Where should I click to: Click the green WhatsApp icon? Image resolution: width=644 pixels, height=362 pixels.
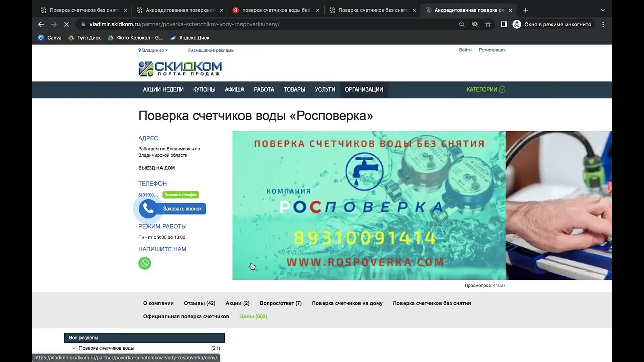point(145,263)
